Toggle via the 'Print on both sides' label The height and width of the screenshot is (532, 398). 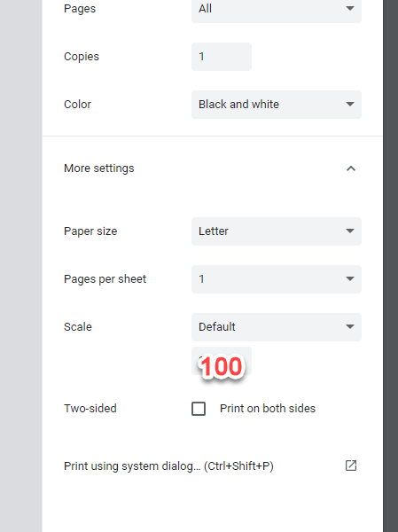point(268,409)
